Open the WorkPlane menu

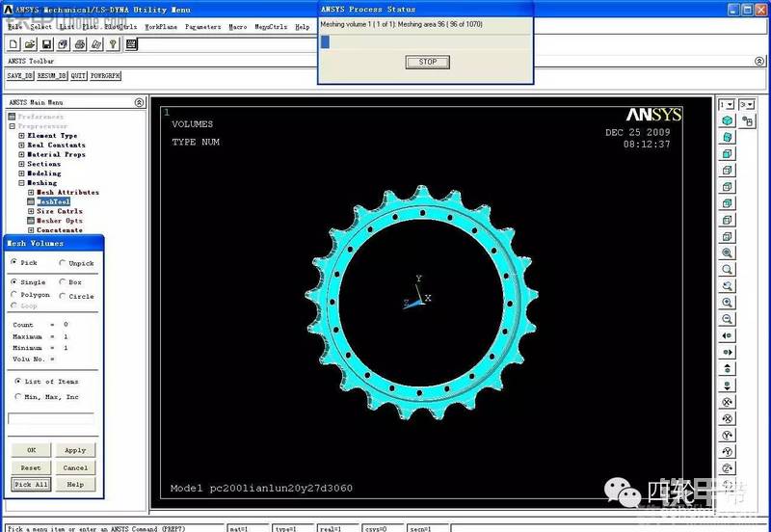(x=161, y=27)
